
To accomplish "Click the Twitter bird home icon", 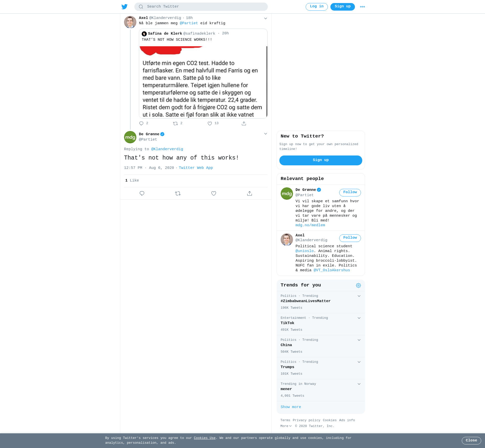I will 124,7.
